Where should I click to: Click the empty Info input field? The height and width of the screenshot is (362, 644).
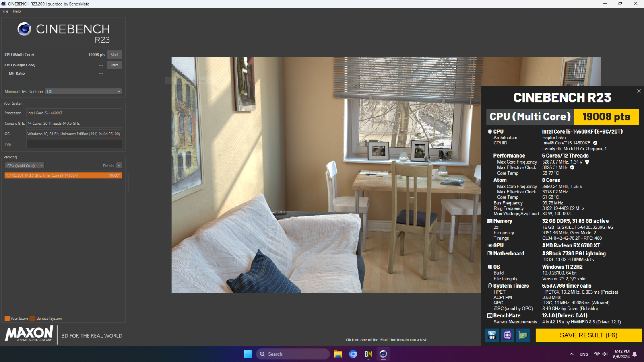point(74,144)
